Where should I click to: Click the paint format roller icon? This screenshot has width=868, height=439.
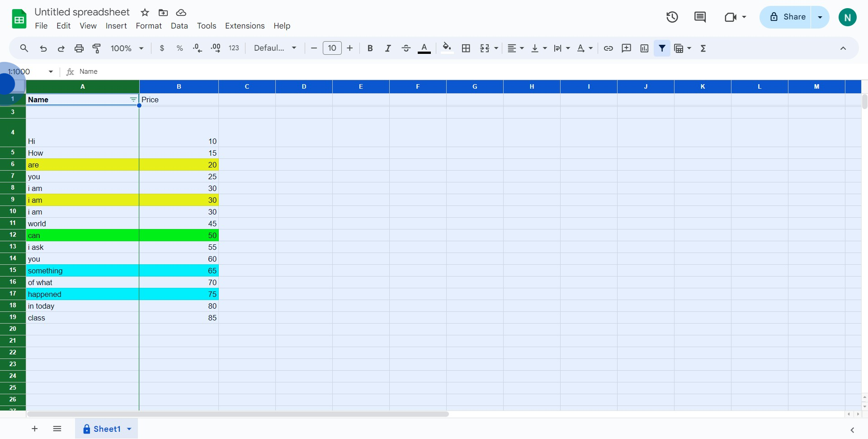[97, 48]
